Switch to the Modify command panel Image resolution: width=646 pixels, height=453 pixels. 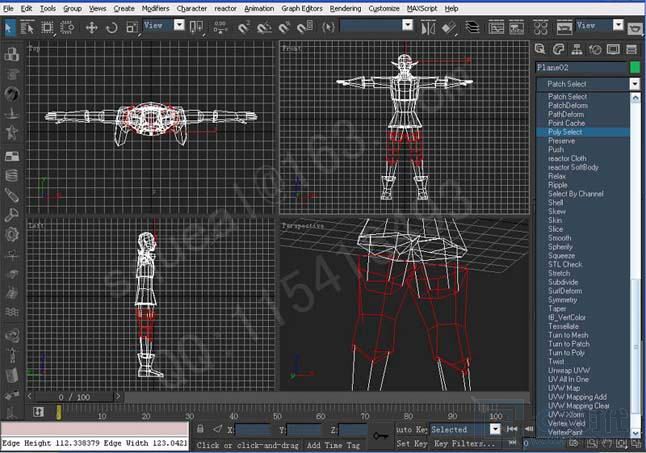(558, 49)
